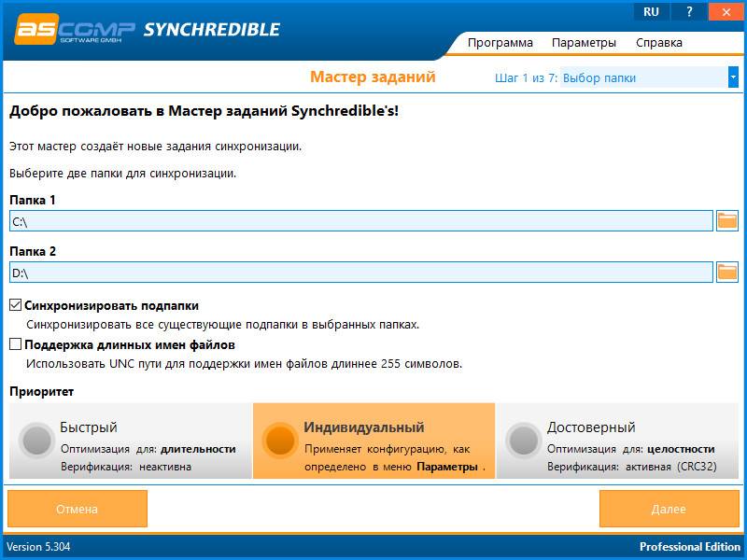Click the Отмена button
747x560 pixels.
coord(78,509)
